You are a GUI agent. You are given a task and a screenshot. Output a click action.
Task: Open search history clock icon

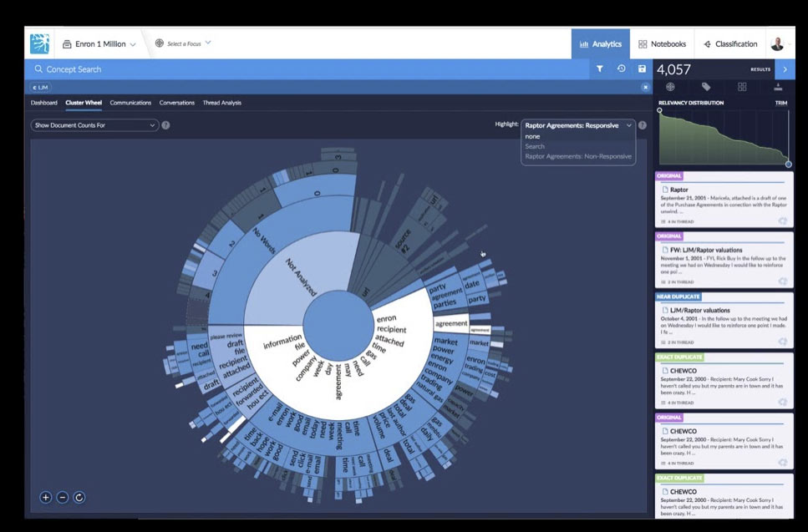tap(622, 69)
